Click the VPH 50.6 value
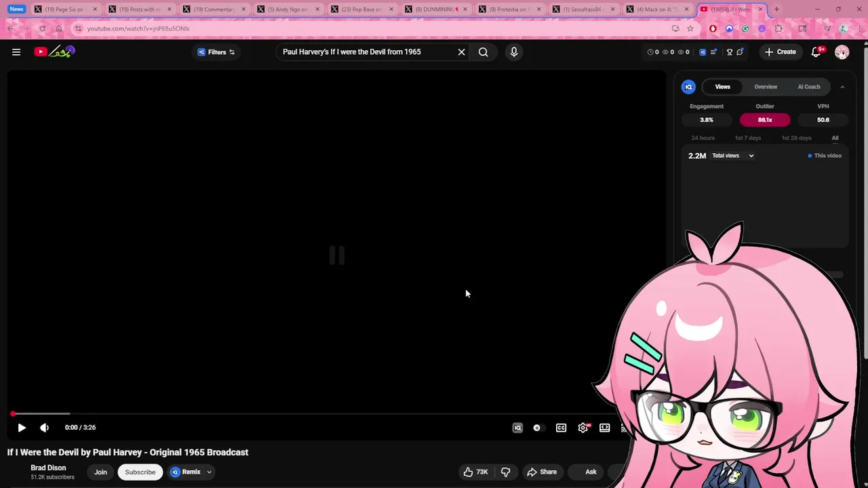This screenshot has height=488, width=868. click(823, 120)
